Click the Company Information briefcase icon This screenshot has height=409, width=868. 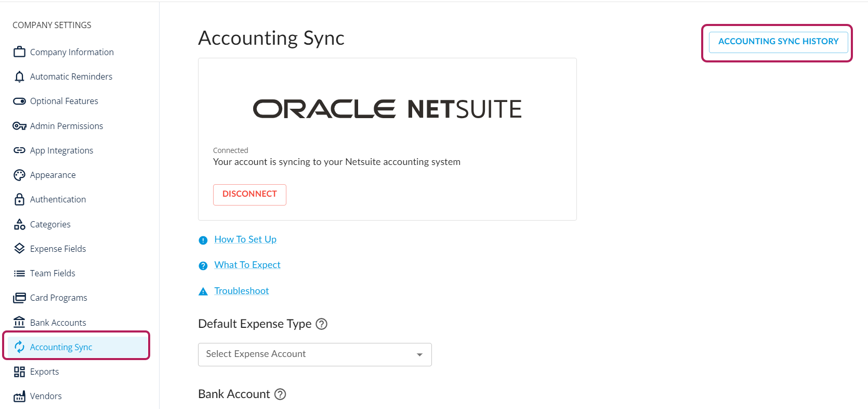[19, 52]
